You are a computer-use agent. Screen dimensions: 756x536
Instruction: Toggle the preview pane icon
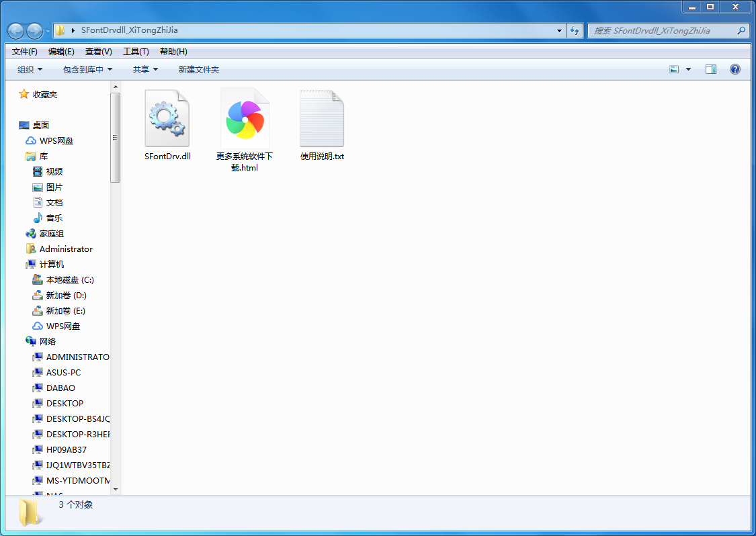coord(711,69)
